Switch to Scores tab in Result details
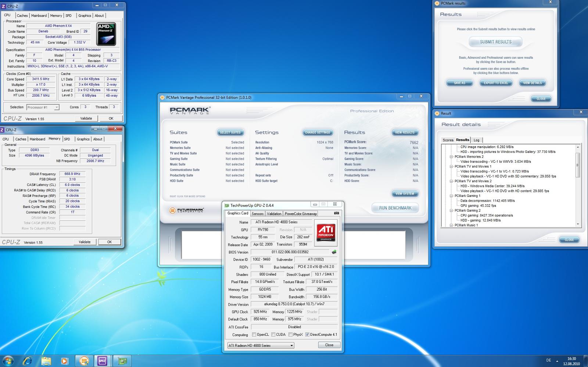Image resolution: width=588 pixels, height=367 pixels. point(448,140)
